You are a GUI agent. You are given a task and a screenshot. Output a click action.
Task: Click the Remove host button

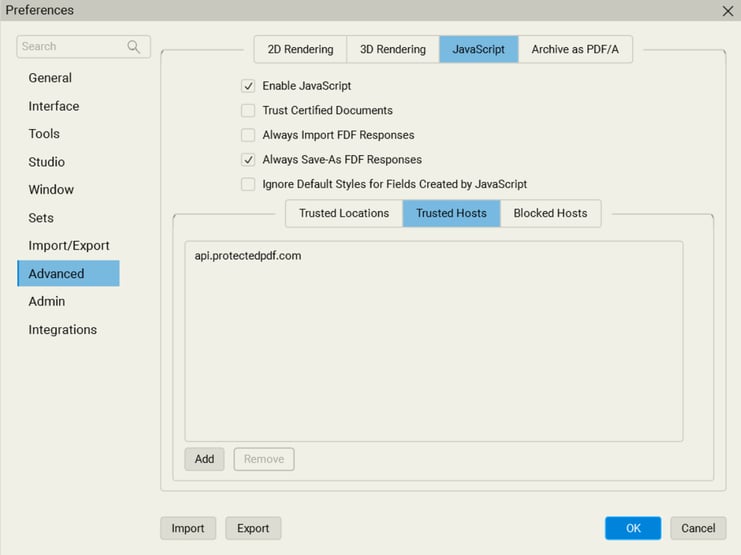coord(264,459)
